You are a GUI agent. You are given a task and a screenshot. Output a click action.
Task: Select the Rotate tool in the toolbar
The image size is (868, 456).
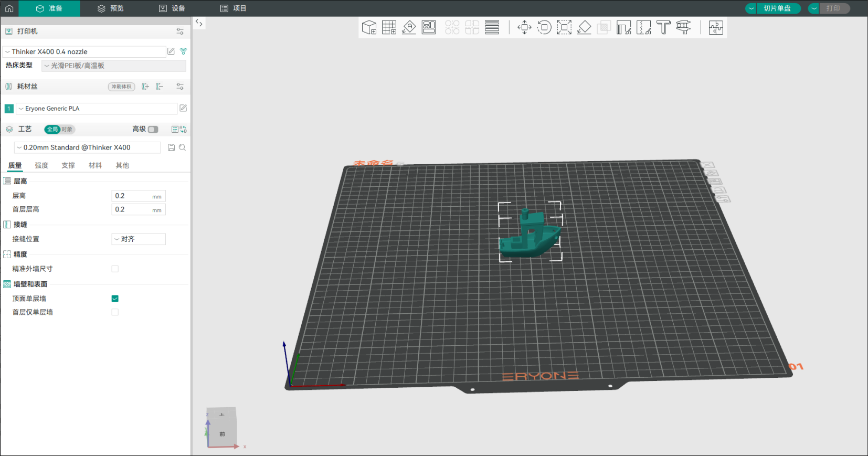[544, 27]
